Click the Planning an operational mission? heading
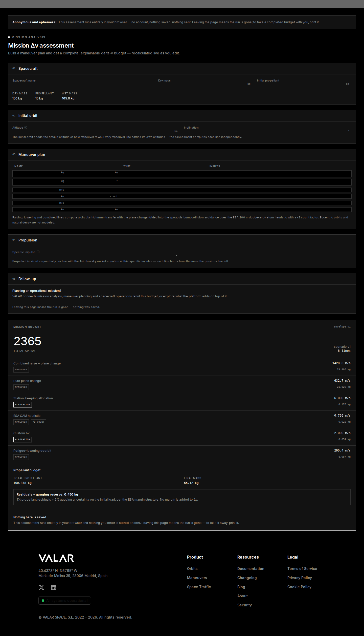The image size is (364, 636). coord(37,291)
